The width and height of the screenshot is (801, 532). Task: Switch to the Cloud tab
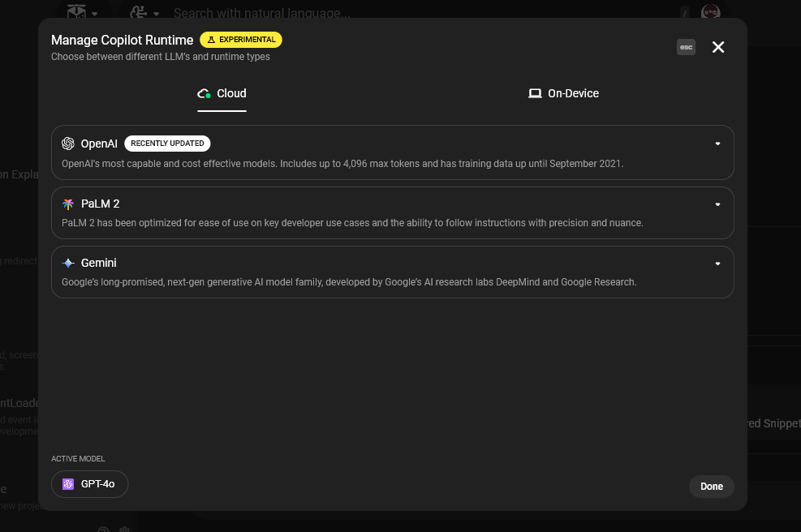(222, 93)
